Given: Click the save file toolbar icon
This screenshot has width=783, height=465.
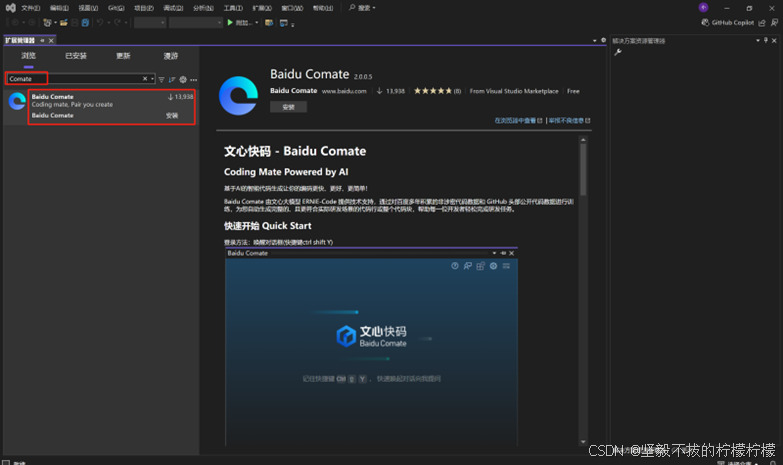Looking at the screenshot, I should coord(75,22).
